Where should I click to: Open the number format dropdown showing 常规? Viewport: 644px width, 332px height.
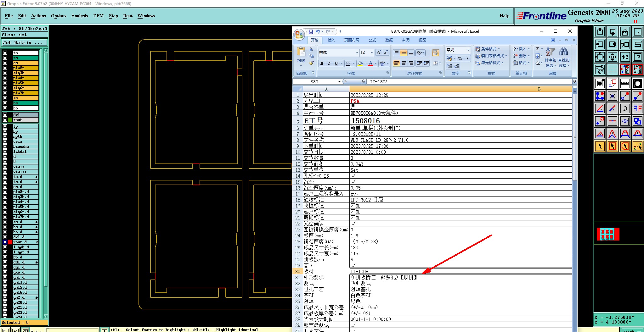point(468,50)
